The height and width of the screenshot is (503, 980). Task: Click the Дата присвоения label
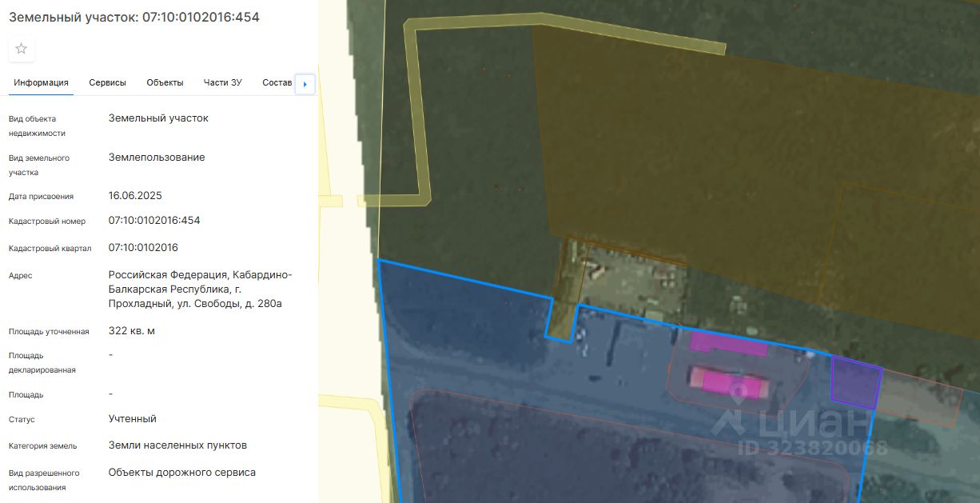coord(41,197)
